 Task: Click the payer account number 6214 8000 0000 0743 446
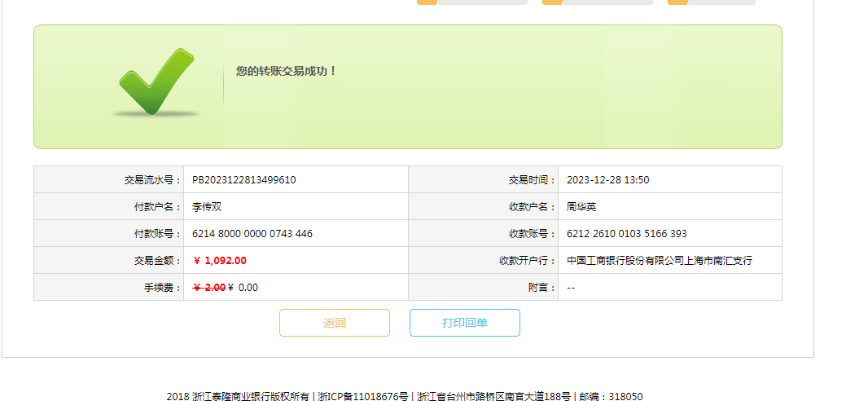click(252, 234)
